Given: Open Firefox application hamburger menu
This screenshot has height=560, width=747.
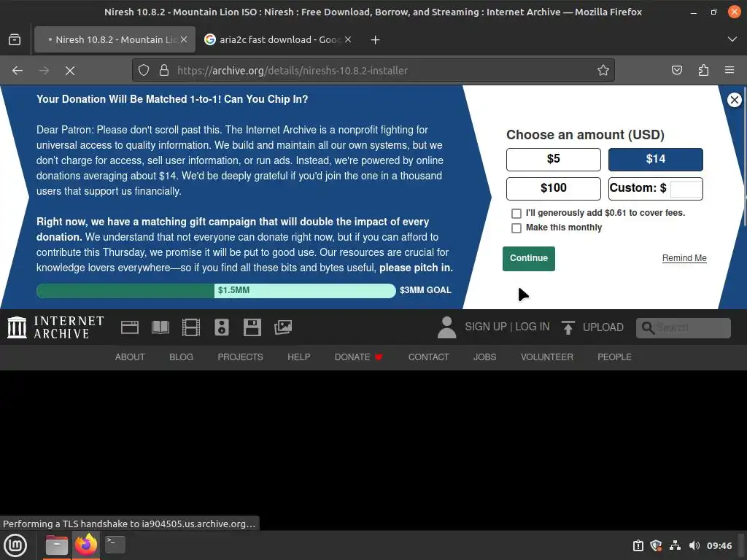Looking at the screenshot, I should point(729,71).
